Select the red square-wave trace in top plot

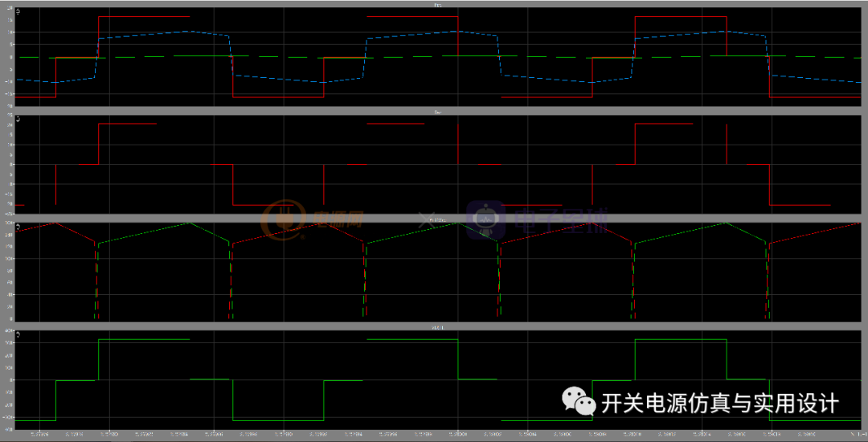point(145,16)
